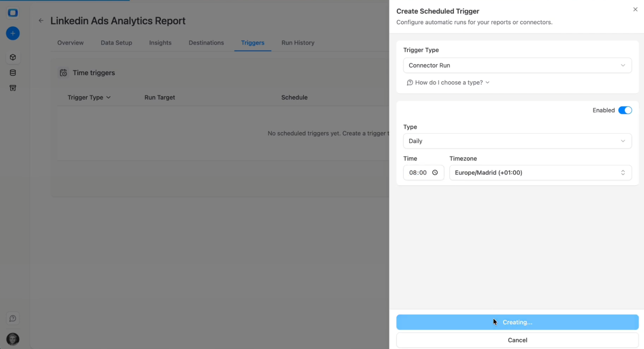The width and height of the screenshot is (644, 349).
Task: Open the clock icon in the Time field
Action: tap(435, 173)
